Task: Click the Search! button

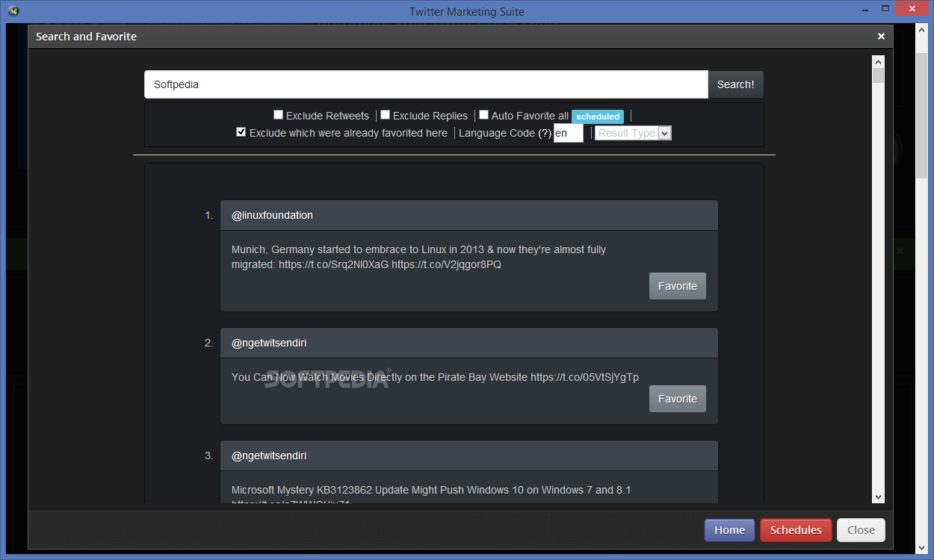Action: point(736,84)
